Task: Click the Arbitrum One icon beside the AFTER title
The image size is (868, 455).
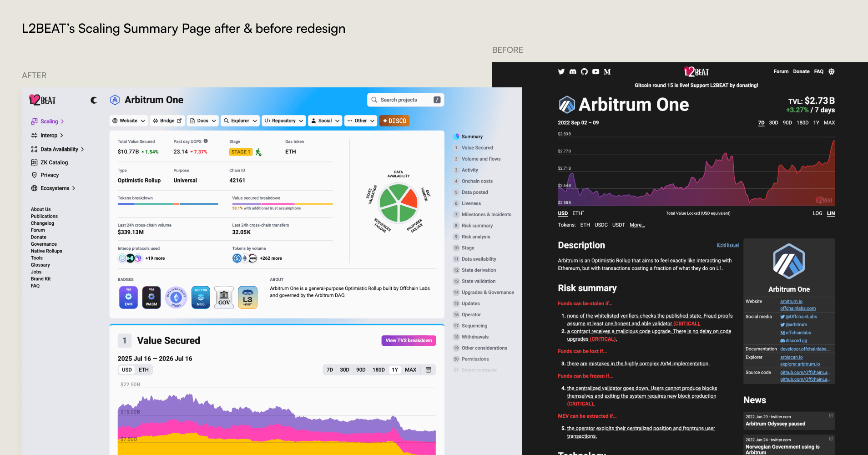Action: point(115,100)
